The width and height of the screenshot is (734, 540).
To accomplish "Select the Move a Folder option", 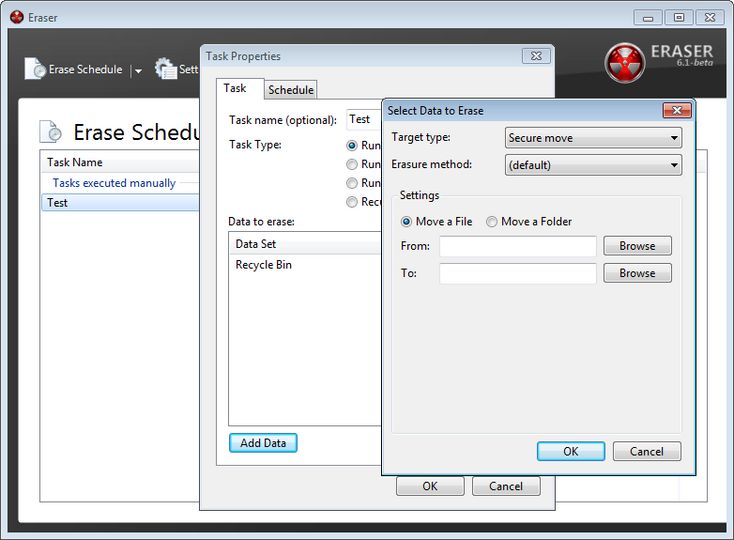I will 492,222.
